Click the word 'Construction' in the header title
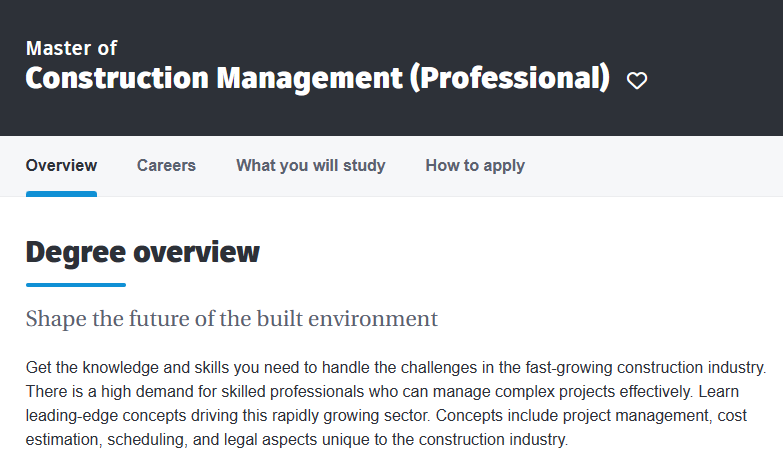The width and height of the screenshot is (783, 458). point(117,78)
